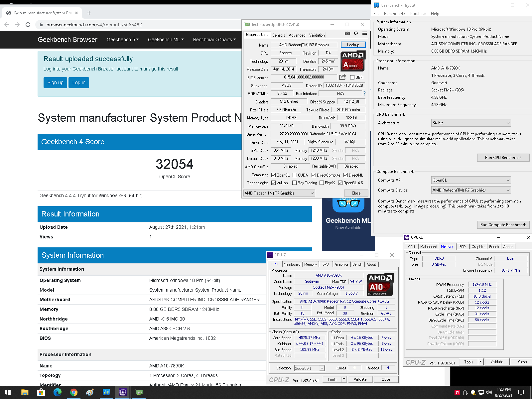532x399 pixels.
Task: Click the browser address bar
Action: 140,25
